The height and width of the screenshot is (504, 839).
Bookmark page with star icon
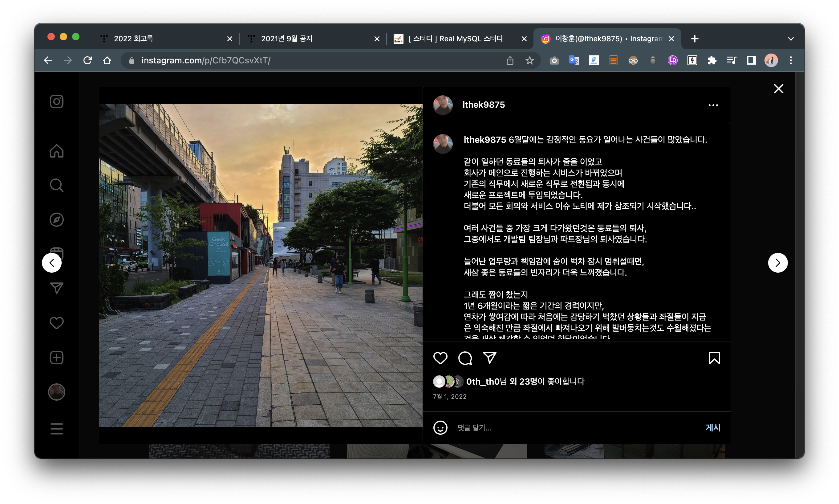(530, 60)
